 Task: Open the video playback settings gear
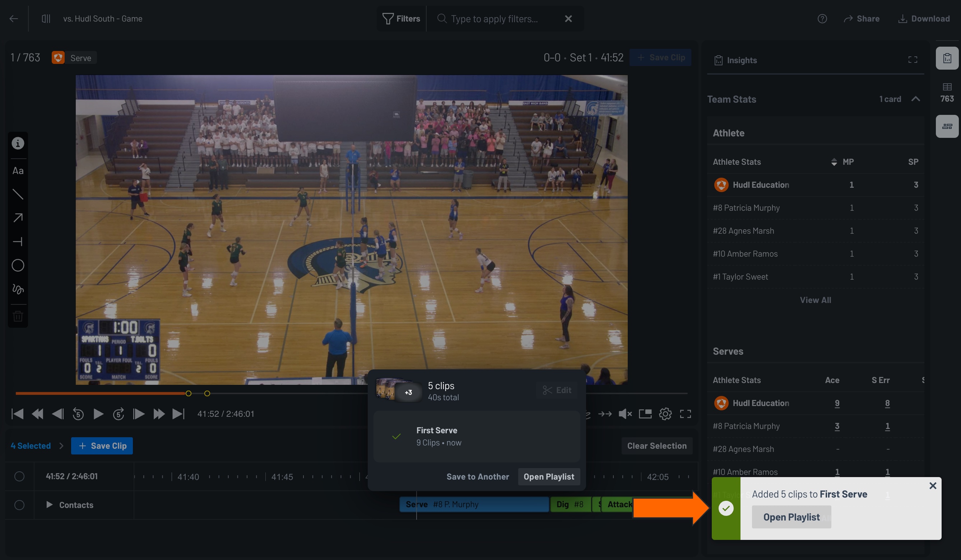click(665, 414)
